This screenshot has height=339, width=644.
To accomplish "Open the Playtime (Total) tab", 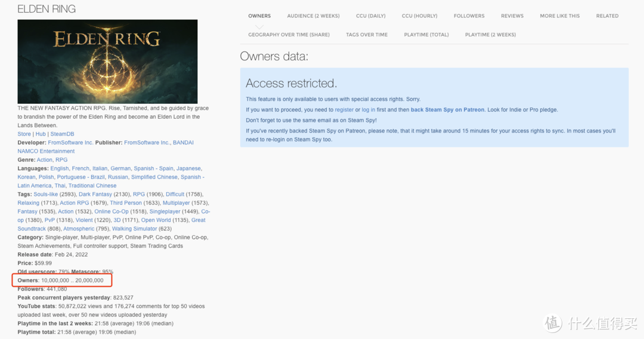I will pyautogui.click(x=426, y=35).
